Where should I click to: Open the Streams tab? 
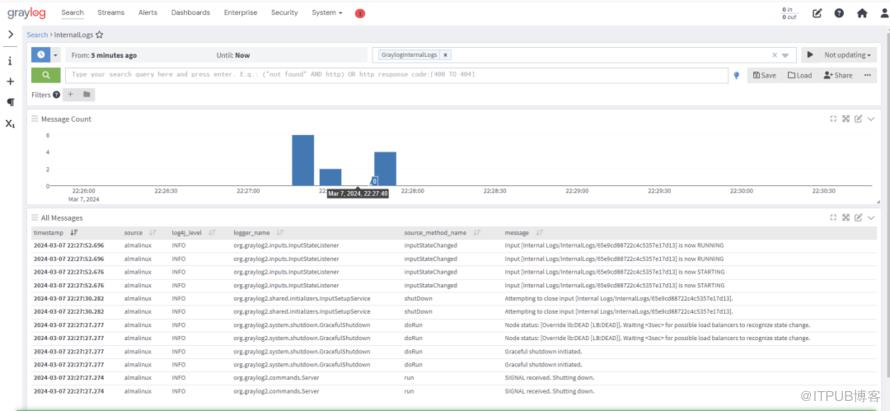coord(111,13)
